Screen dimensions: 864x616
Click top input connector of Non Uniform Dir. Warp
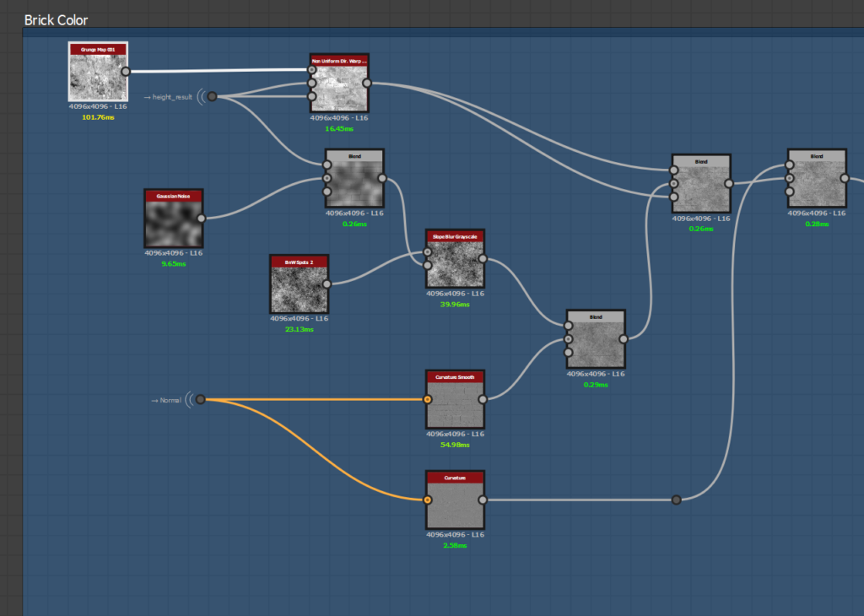312,70
